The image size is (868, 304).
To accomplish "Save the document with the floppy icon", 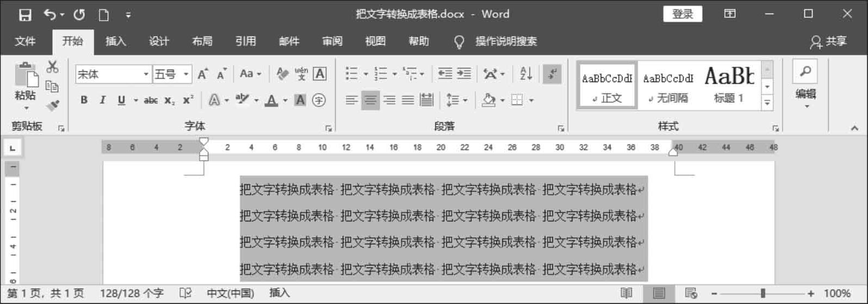I will (x=25, y=15).
